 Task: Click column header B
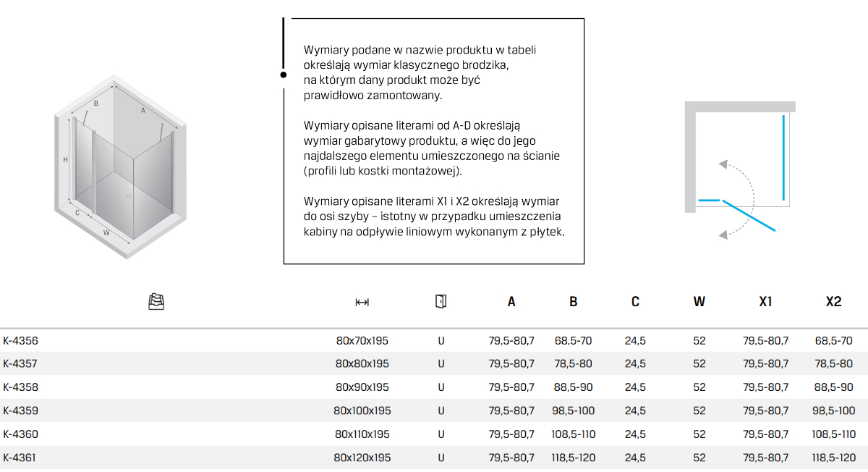tap(573, 302)
